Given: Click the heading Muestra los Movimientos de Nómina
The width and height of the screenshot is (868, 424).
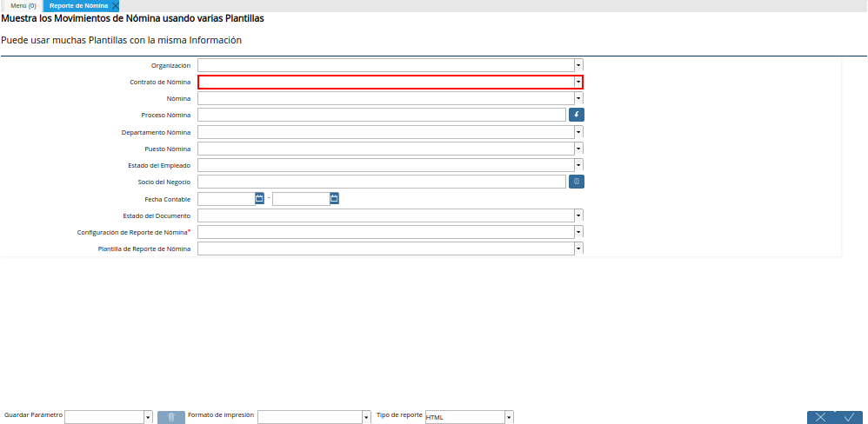Looking at the screenshot, I should (132, 18).
